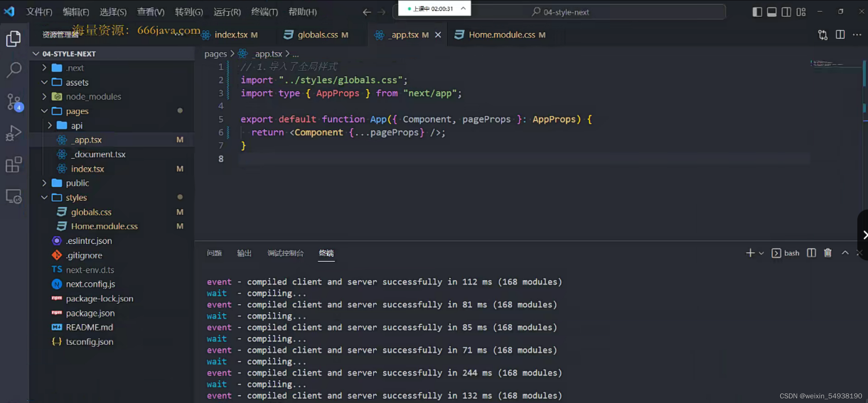Select the 终端 panel tab
Viewport: 868px width, 403px height.
tap(326, 253)
